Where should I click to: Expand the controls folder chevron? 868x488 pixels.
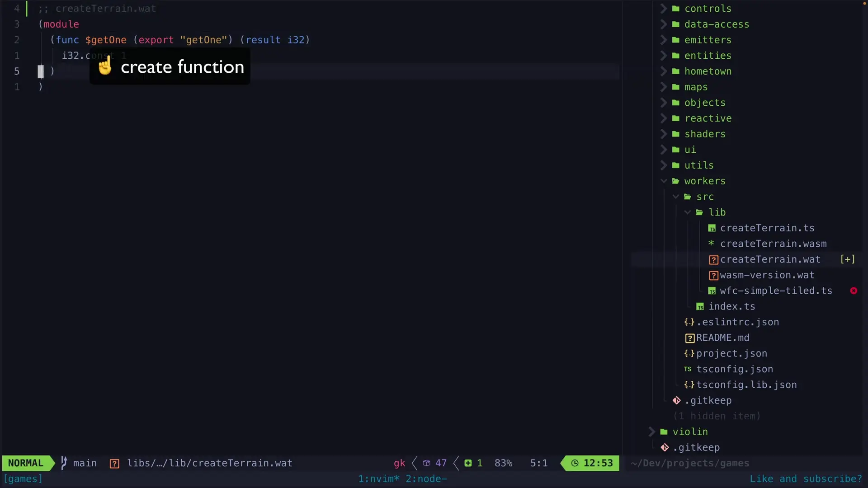pos(664,9)
